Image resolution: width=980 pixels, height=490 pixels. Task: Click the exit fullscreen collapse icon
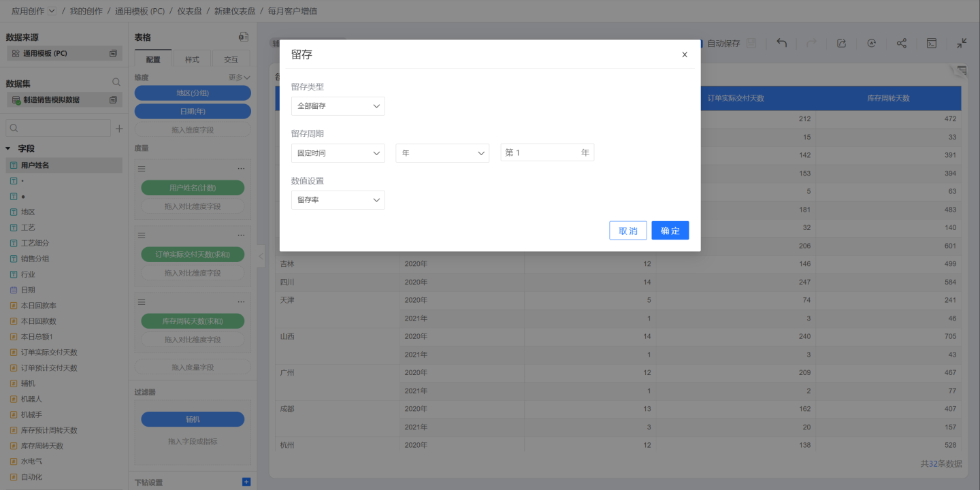tap(962, 43)
